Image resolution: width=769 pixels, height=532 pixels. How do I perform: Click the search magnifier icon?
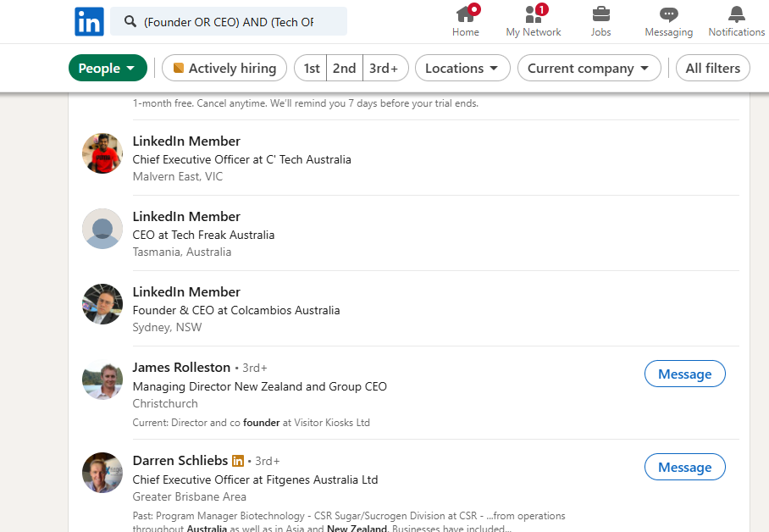tap(130, 21)
